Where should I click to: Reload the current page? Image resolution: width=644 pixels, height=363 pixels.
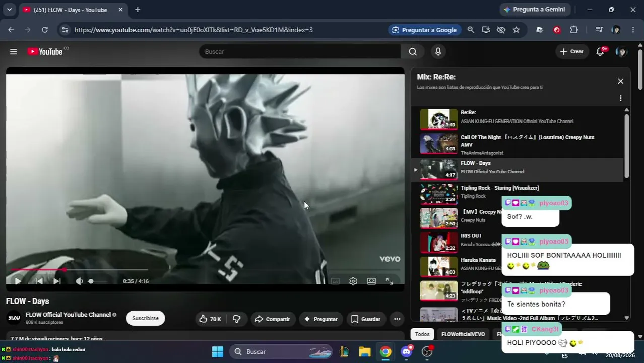[x=45, y=30]
